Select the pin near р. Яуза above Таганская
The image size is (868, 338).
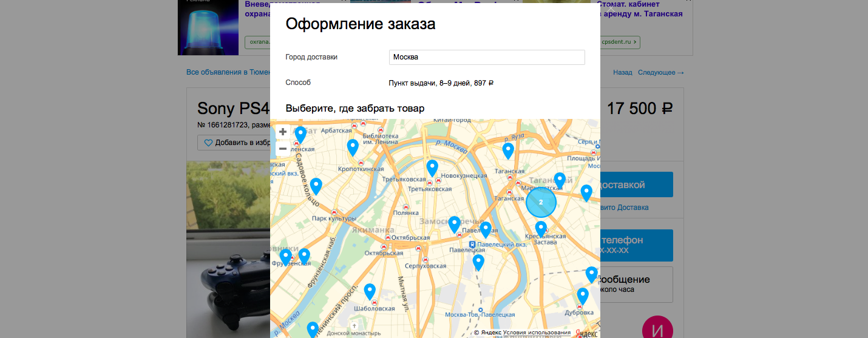tap(508, 152)
